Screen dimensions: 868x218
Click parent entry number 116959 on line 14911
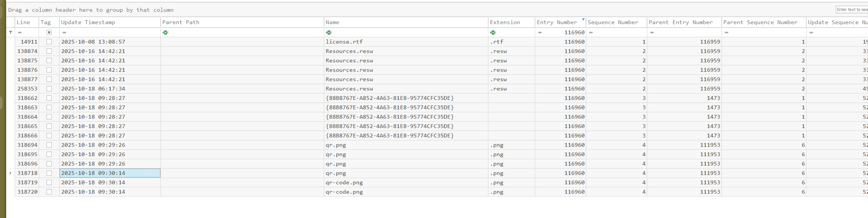684,42
